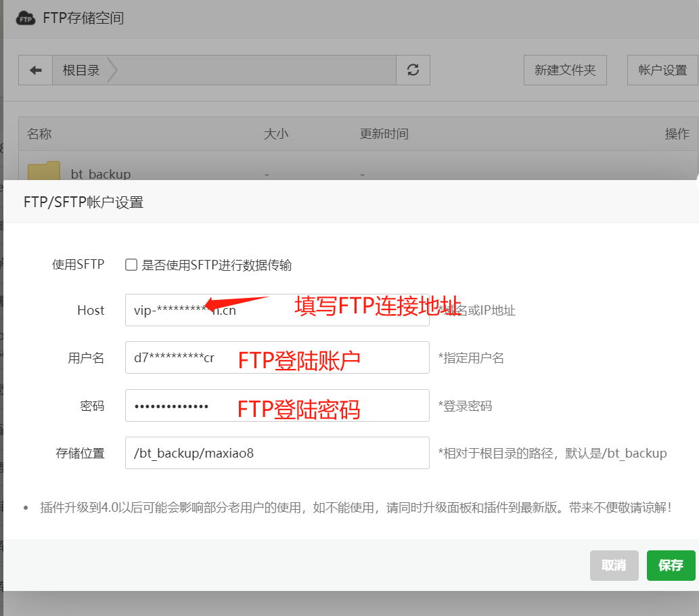Click the bt_backup folder name

(101, 174)
